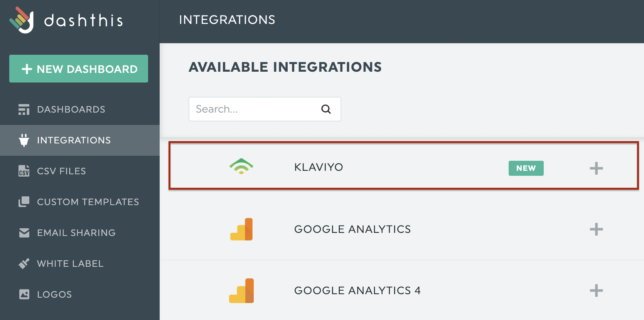Add the Klaviyo integration with plus

[596, 168]
